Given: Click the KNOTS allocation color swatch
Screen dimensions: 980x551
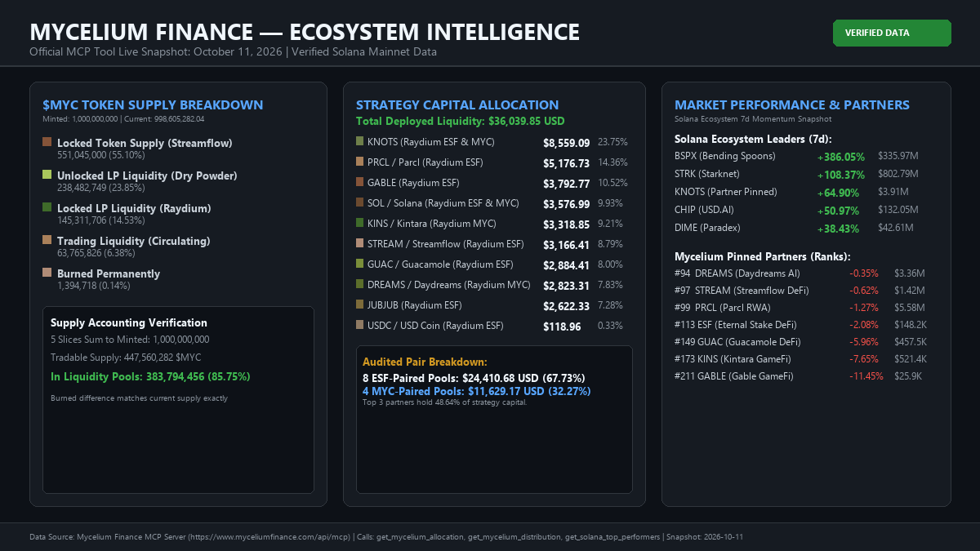Looking at the screenshot, I should click(x=360, y=141).
